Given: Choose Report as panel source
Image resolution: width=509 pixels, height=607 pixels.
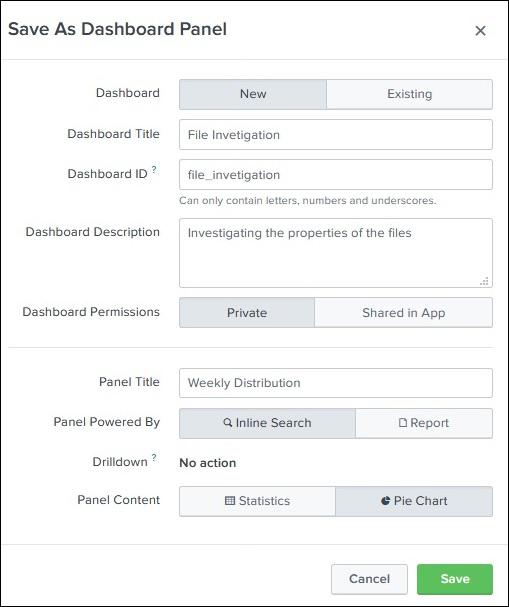Looking at the screenshot, I should pos(424,423).
